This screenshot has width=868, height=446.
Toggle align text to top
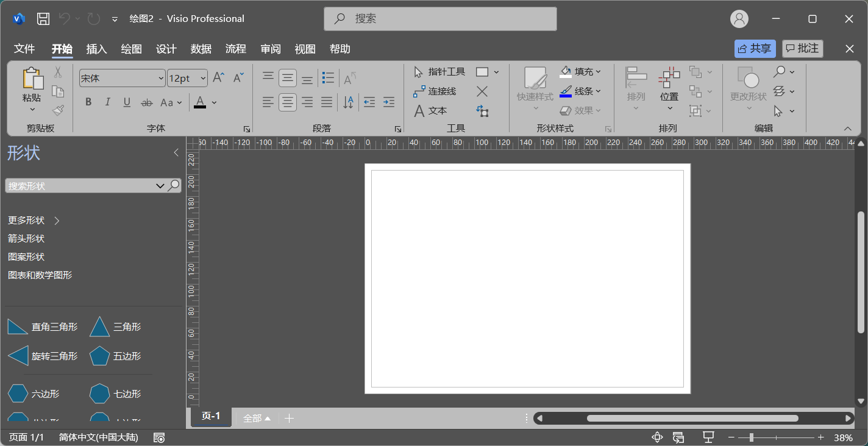[268, 77]
